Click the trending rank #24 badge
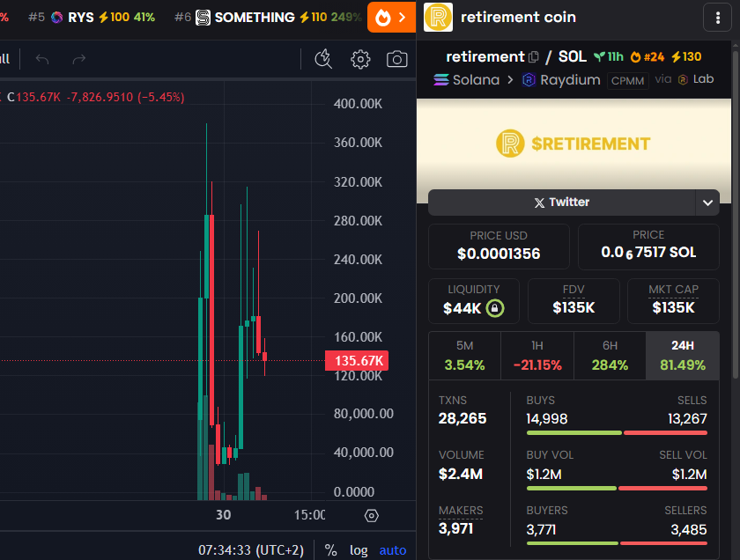Image resolution: width=740 pixels, height=560 pixels. [647, 57]
